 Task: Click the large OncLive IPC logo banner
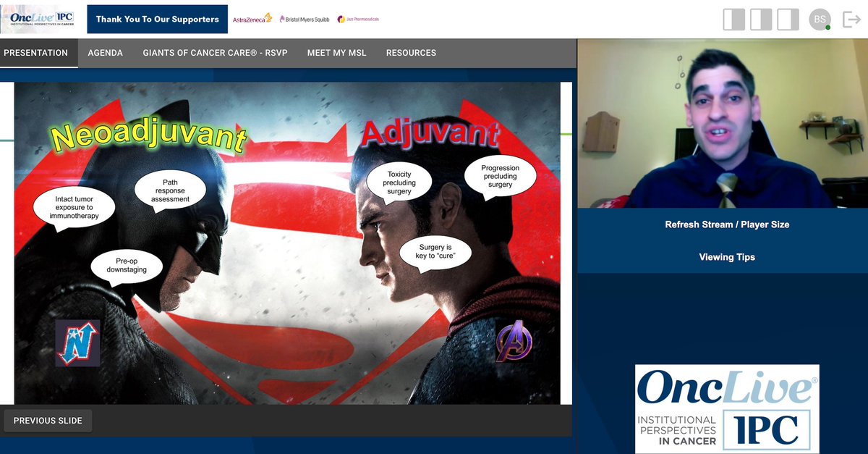pyautogui.click(x=727, y=408)
